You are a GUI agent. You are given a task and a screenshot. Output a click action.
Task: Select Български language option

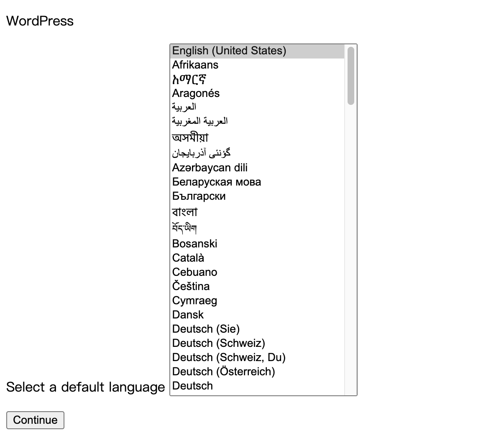coord(199,196)
